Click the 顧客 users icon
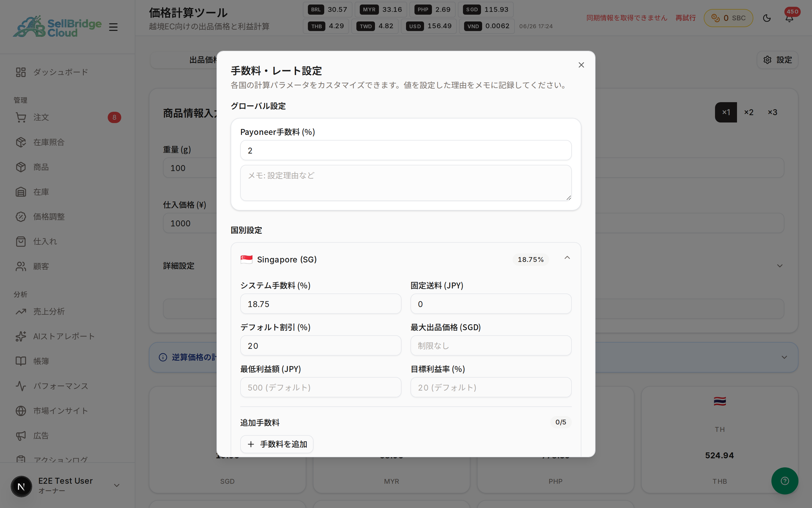 (21, 266)
